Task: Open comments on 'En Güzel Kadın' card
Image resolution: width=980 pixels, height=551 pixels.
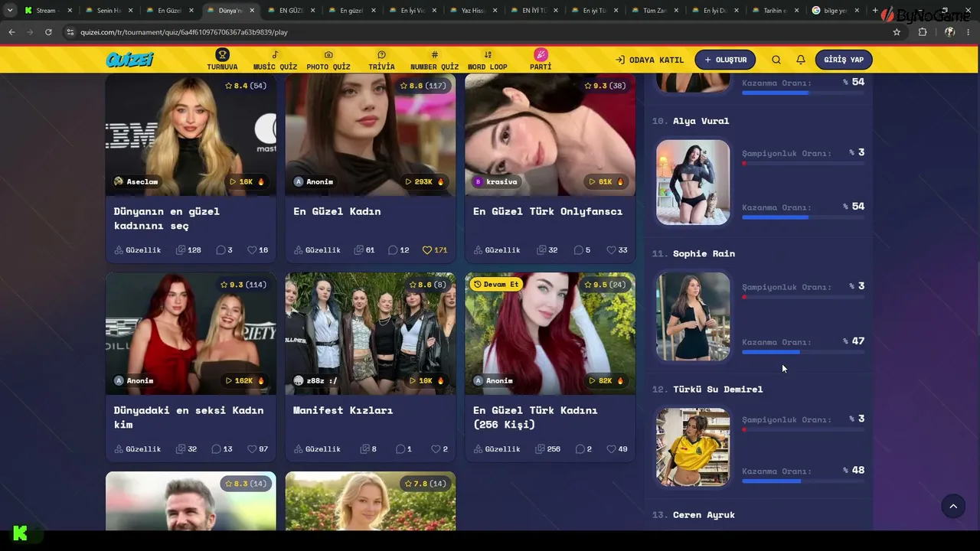Action: coord(399,250)
